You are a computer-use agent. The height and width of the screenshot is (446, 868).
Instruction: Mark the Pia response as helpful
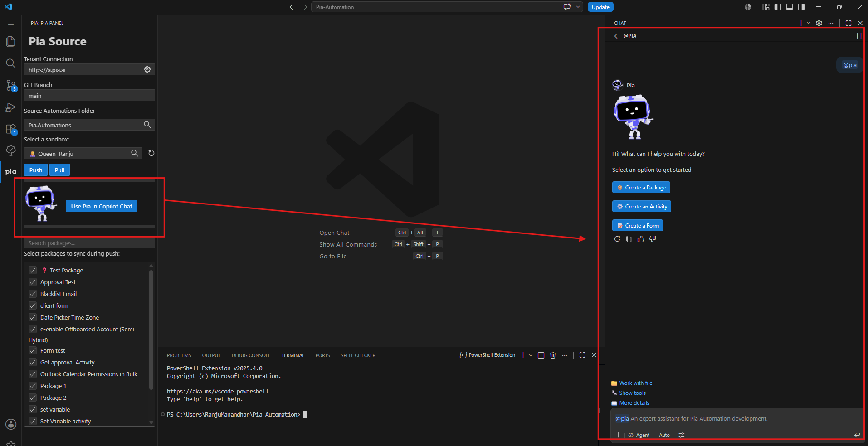641,239
